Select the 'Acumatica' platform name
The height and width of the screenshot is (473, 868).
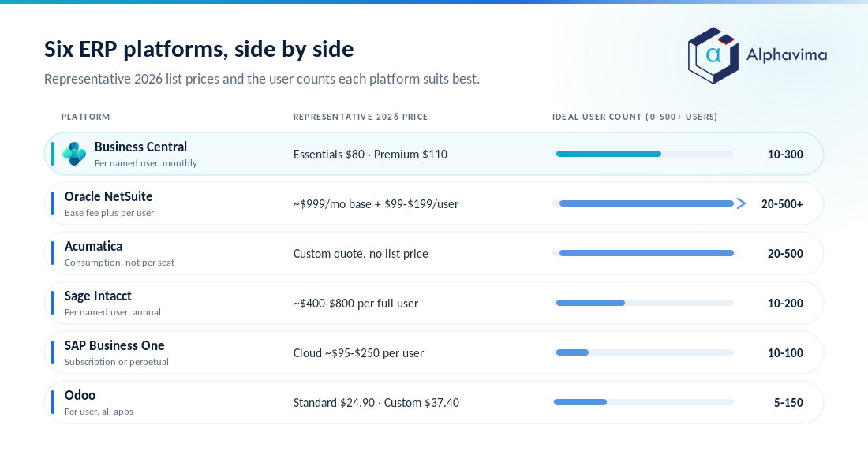pyautogui.click(x=94, y=246)
